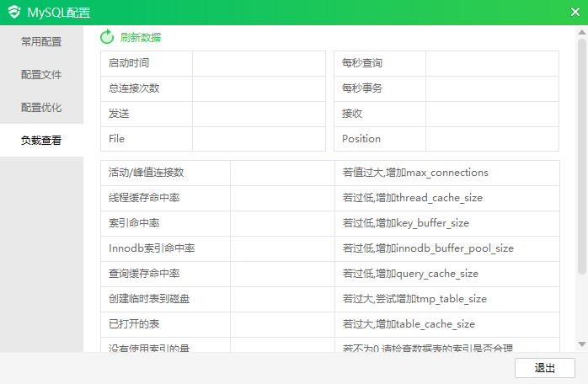
Task: Close the MySQL配置 window
Action: (575, 12)
